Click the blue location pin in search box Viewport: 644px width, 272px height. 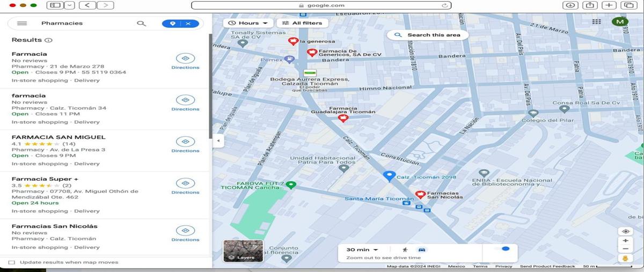tap(172, 24)
